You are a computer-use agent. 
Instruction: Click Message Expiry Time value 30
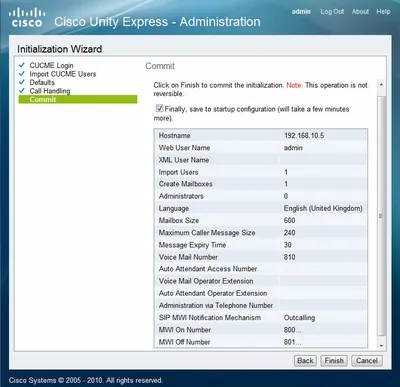click(287, 245)
